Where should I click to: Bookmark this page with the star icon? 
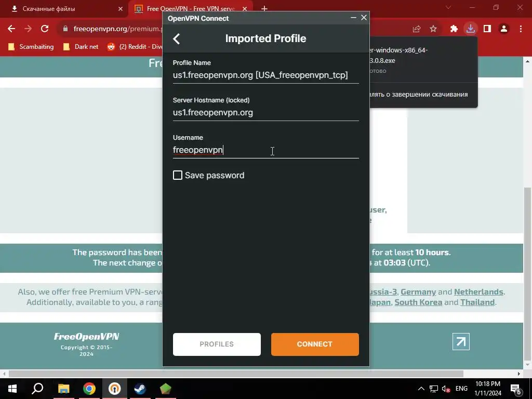(x=433, y=29)
